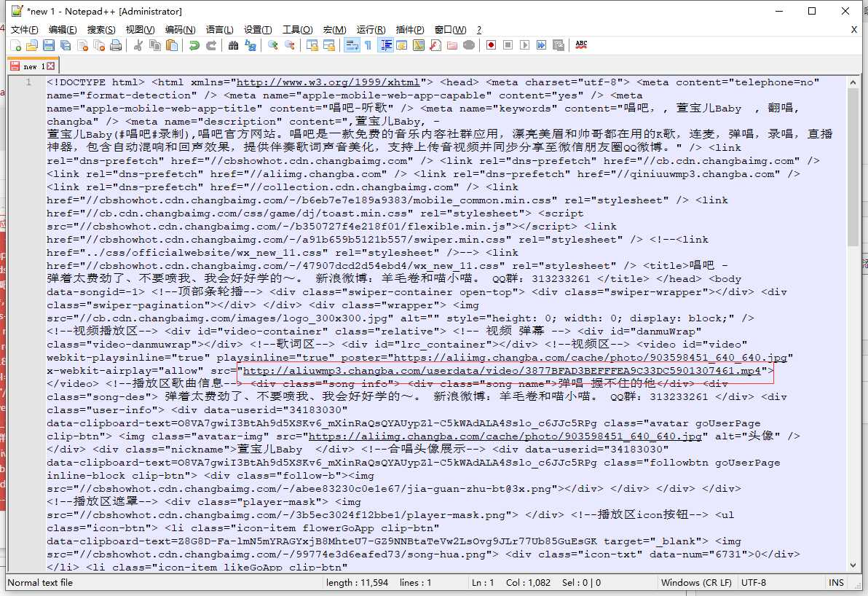Click the aliuwmp3.changba.com mp4 video URL
The height and width of the screenshot is (596, 868).
[x=502, y=371]
